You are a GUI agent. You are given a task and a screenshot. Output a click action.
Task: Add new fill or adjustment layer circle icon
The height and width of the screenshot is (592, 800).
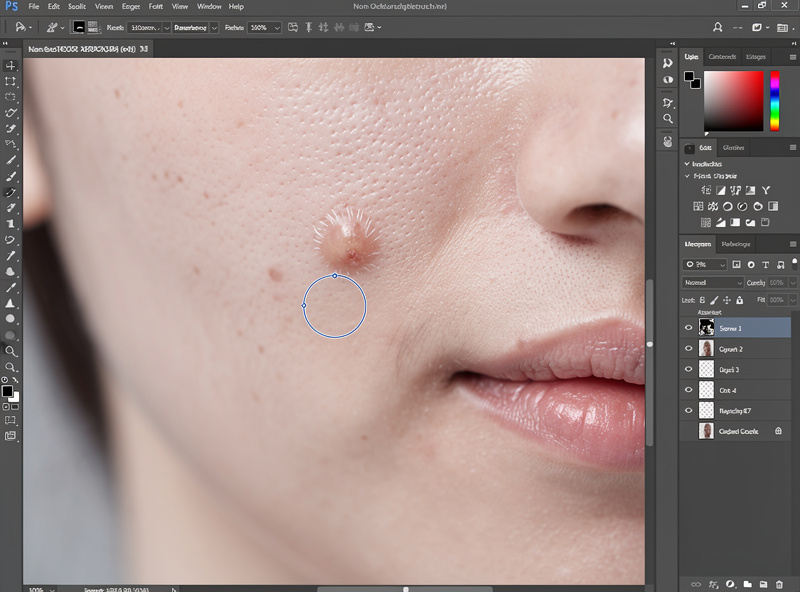(731, 584)
